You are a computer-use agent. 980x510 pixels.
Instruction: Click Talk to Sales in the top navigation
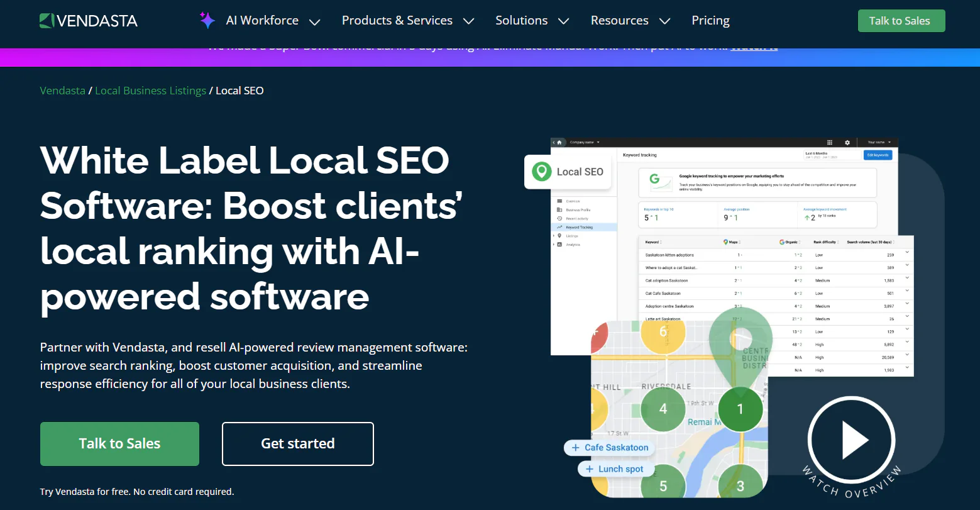(x=901, y=21)
